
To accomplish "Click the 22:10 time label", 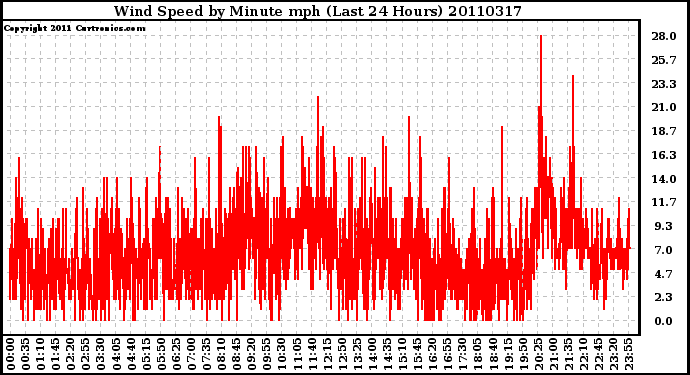I will 584,354.
